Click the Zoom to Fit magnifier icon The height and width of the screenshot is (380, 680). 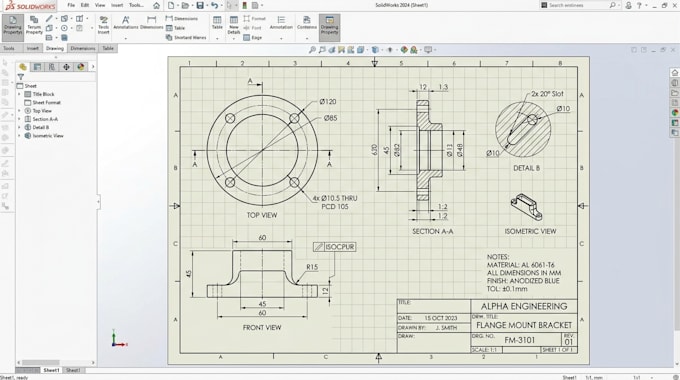pos(312,50)
